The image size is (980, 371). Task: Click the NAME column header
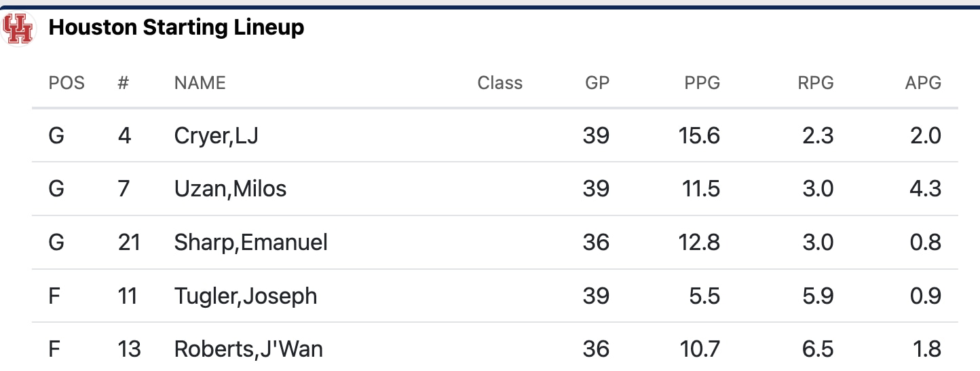pos(200,83)
